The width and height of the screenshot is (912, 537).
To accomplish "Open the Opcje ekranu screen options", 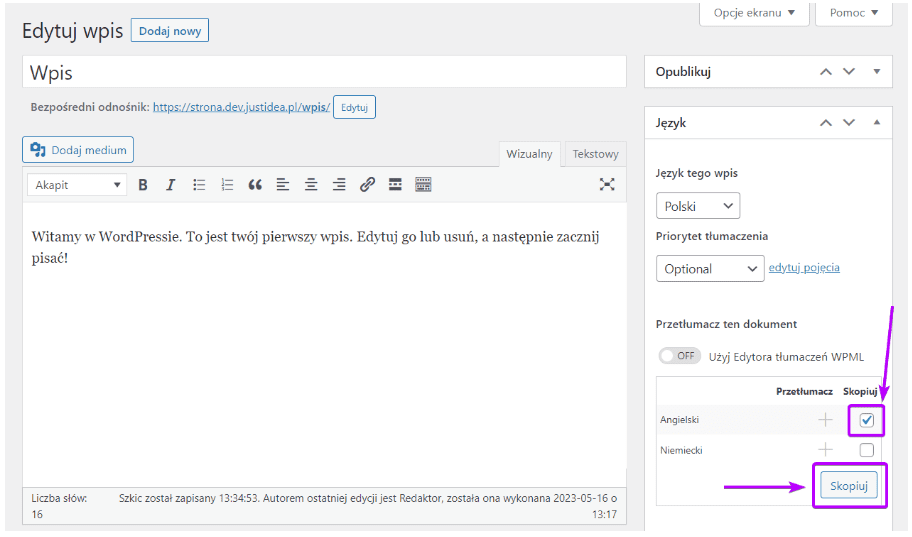I will coord(754,13).
